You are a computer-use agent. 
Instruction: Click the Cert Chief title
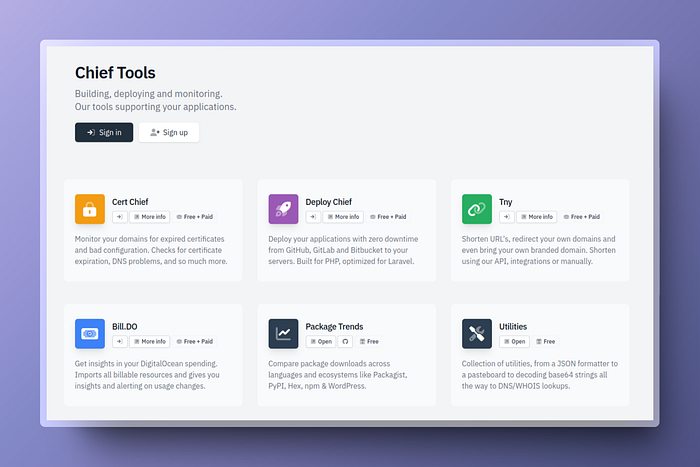[130, 202]
